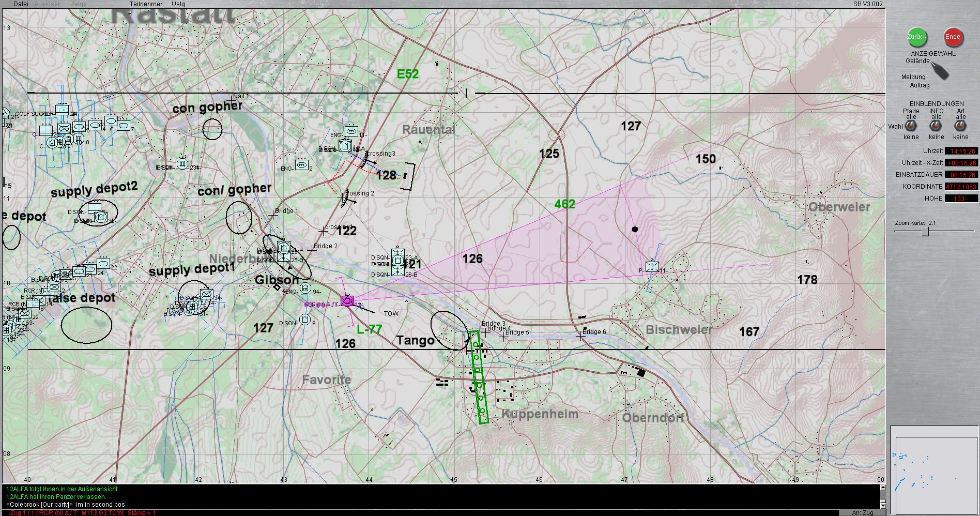Click the 'Tango' map label
This screenshot has height=516, width=980.
415,340
